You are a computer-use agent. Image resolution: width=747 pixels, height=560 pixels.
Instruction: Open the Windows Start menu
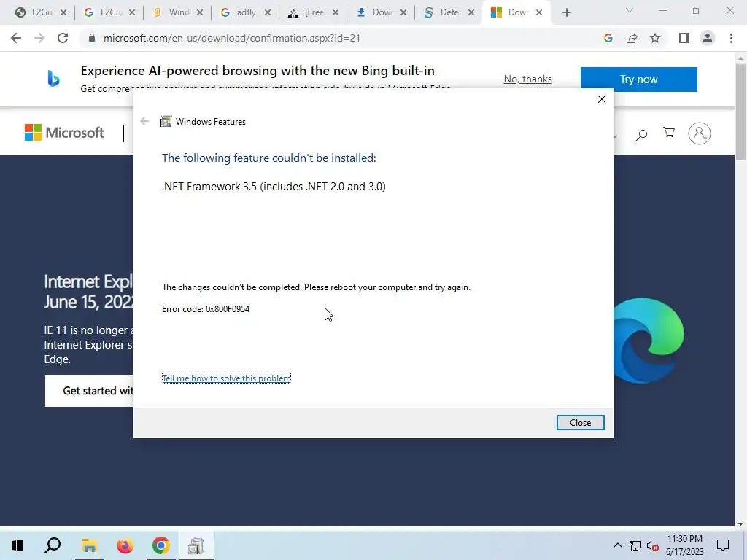[x=18, y=545]
